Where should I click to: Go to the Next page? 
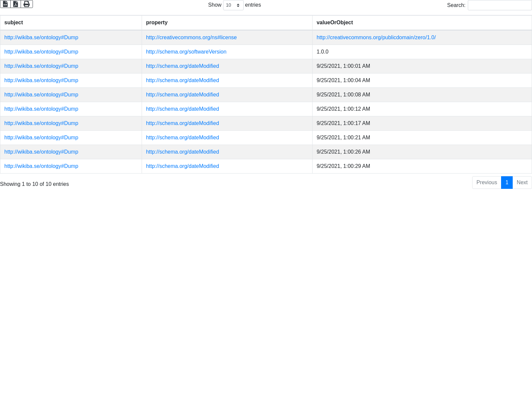pyautogui.click(x=522, y=183)
